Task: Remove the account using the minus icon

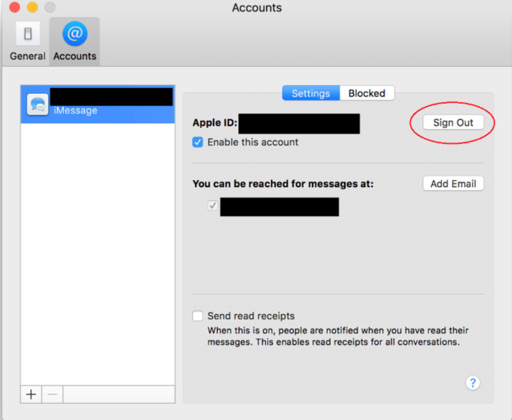Action: (52, 394)
